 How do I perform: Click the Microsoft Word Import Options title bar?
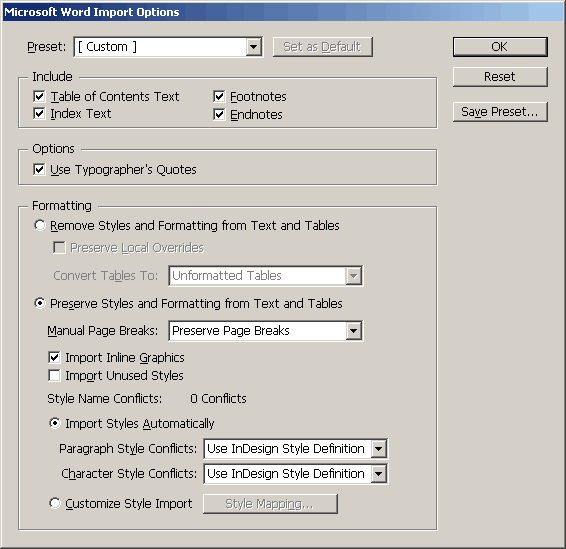point(283,12)
